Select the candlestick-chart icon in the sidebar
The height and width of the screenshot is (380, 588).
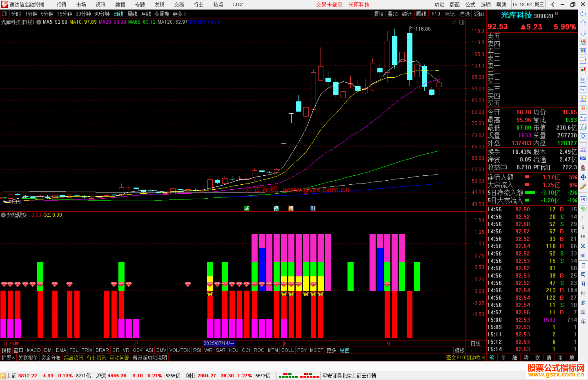[583, 70]
